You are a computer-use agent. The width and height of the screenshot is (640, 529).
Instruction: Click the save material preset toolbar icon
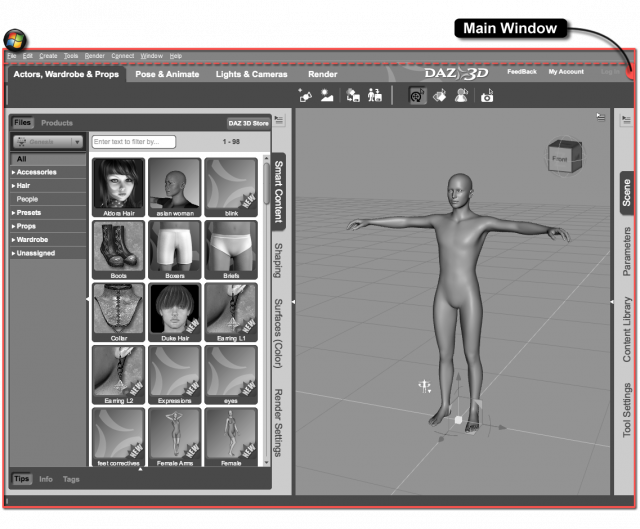click(353, 96)
